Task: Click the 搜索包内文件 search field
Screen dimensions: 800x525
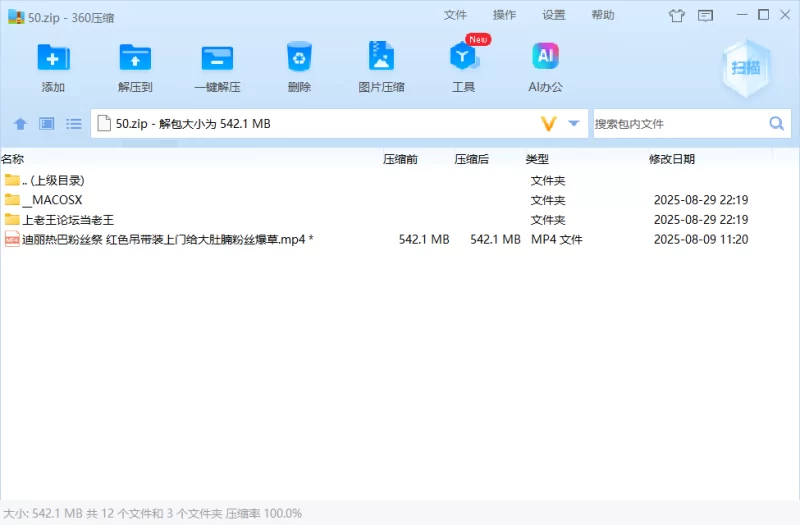Action: pyautogui.click(x=680, y=123)
